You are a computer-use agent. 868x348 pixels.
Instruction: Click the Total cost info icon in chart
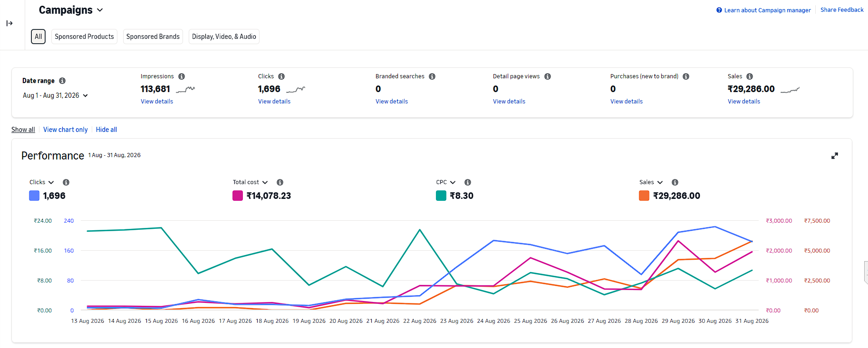click(x=280, y=182)
